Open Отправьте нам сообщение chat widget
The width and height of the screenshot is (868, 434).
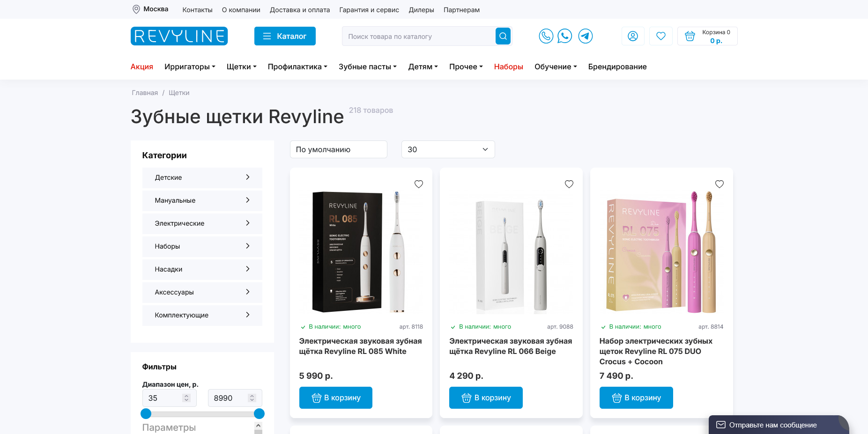779,425
